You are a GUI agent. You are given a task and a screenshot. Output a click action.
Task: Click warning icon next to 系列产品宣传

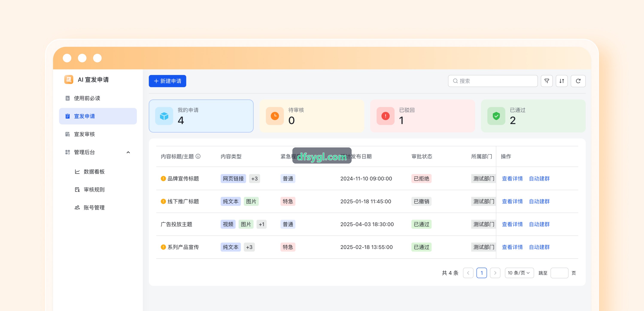(163, 247)
